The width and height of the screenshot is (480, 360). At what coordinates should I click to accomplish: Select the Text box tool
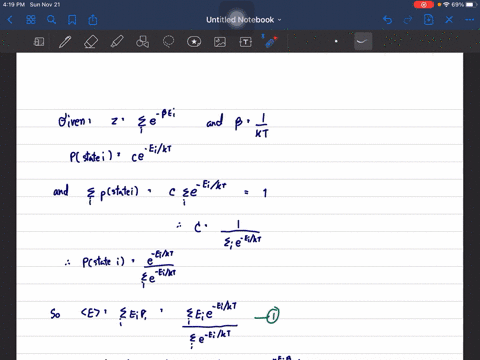(x=246, y=42)
